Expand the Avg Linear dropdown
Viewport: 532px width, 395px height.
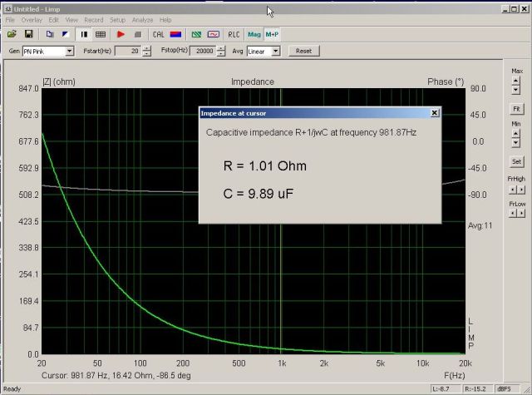click(276, 52)
